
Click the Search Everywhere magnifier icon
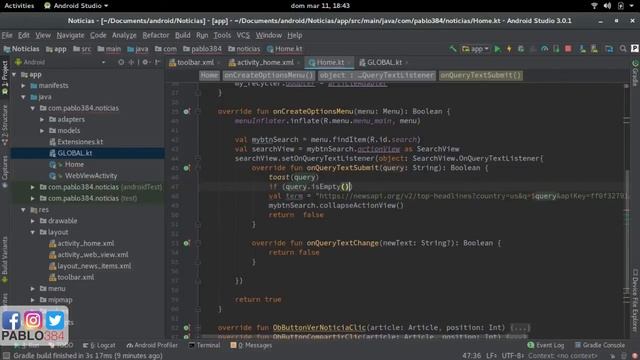coord(623,49)
